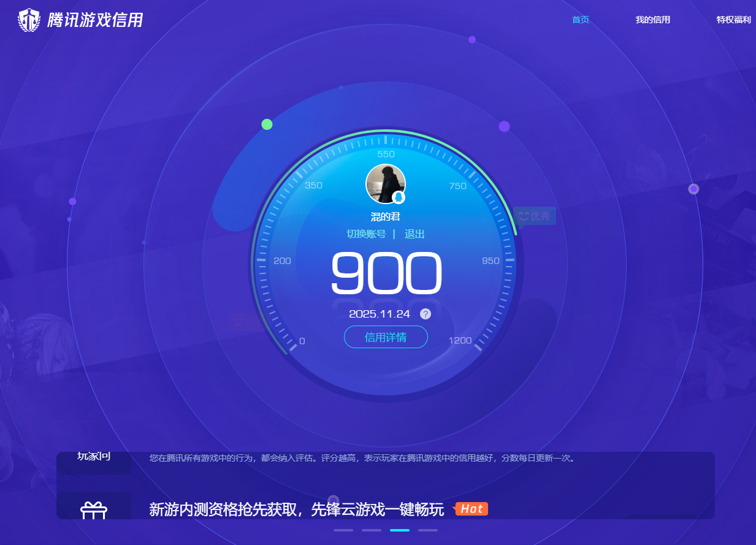The width and height of the screenshot is (756, 545).
Task: Click the large purple dot right of gauge top
Action: pos(504,126)
